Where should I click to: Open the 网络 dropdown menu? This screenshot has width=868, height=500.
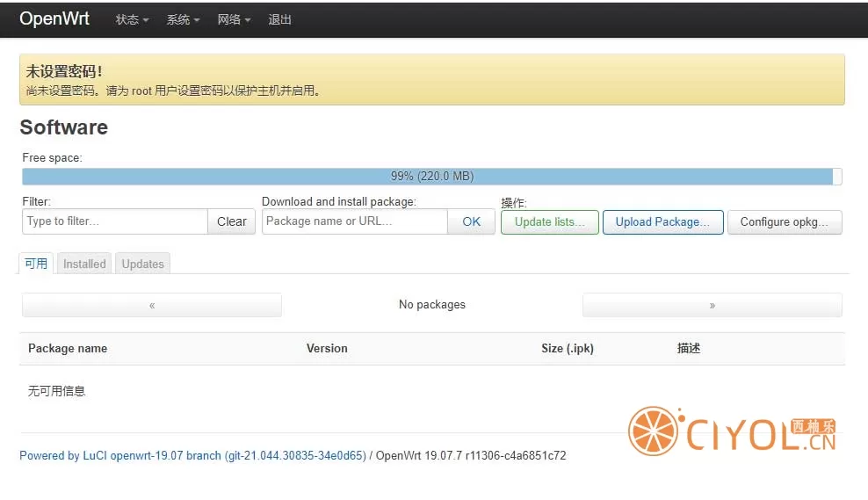[x=234, y=19]
